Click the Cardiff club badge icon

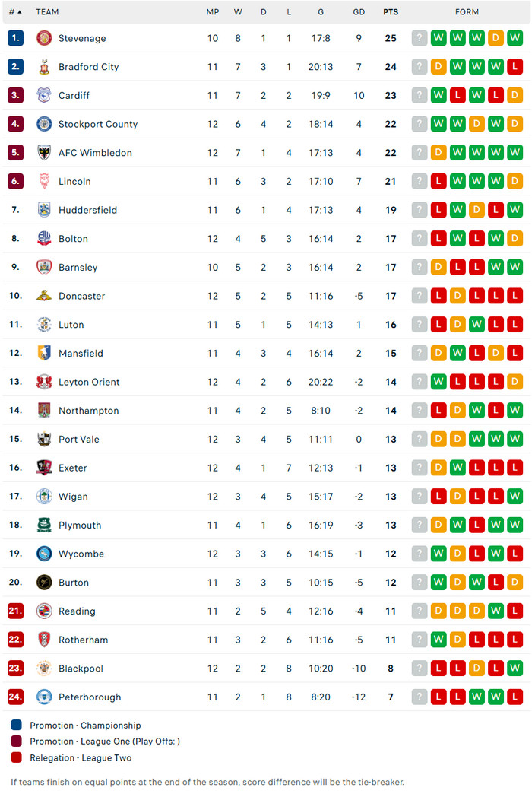click(x=44, y=95)
